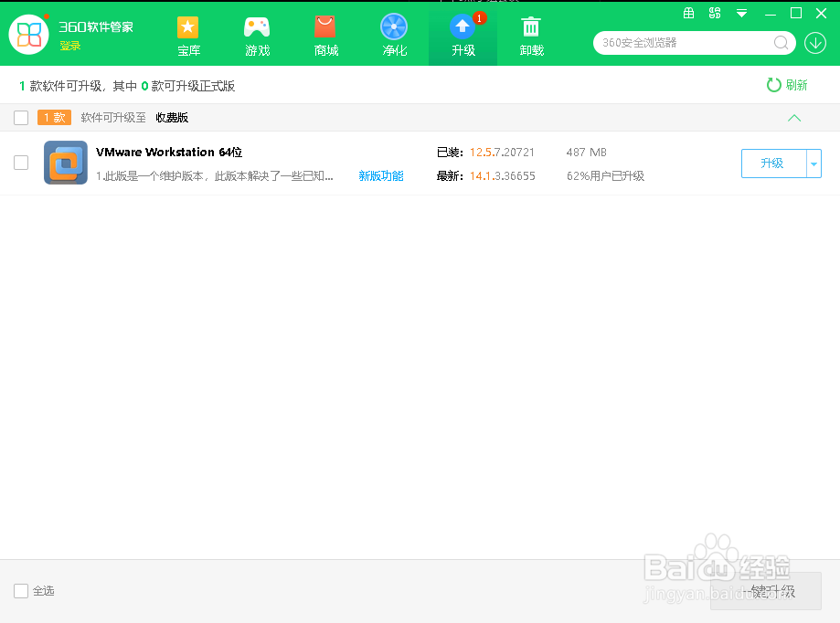Click the VMware Workstation app icon

point(66,163)
